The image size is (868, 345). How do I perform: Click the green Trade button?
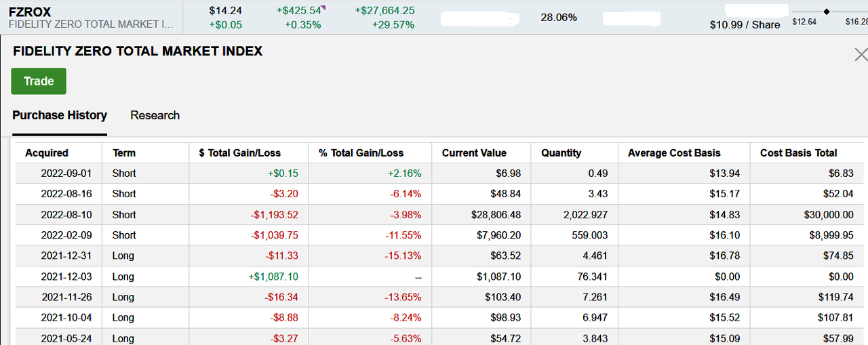click(x=39, y=81)
